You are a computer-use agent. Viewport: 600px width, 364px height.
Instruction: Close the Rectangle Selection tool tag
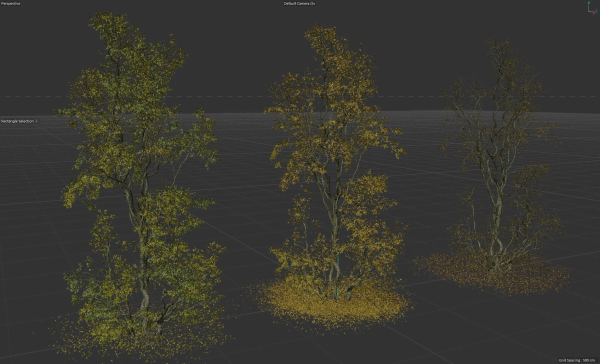[37, 121]
